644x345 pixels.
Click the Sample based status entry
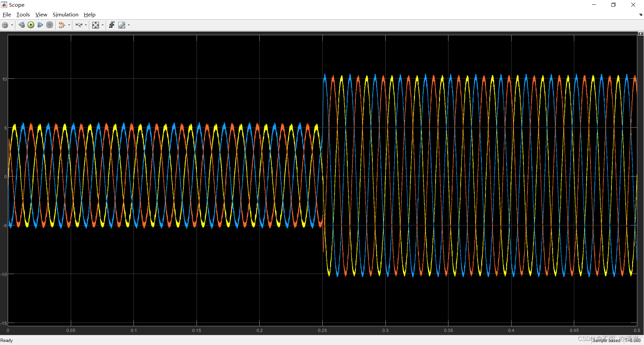click(606, 340)
